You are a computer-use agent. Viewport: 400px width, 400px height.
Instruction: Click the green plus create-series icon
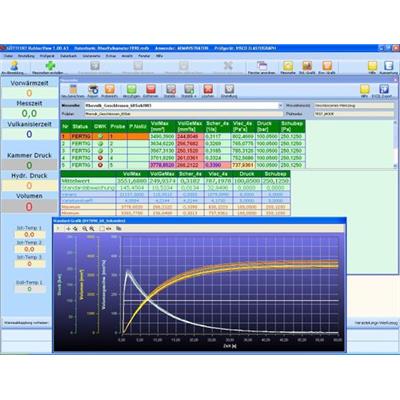(x=50, y=65)
